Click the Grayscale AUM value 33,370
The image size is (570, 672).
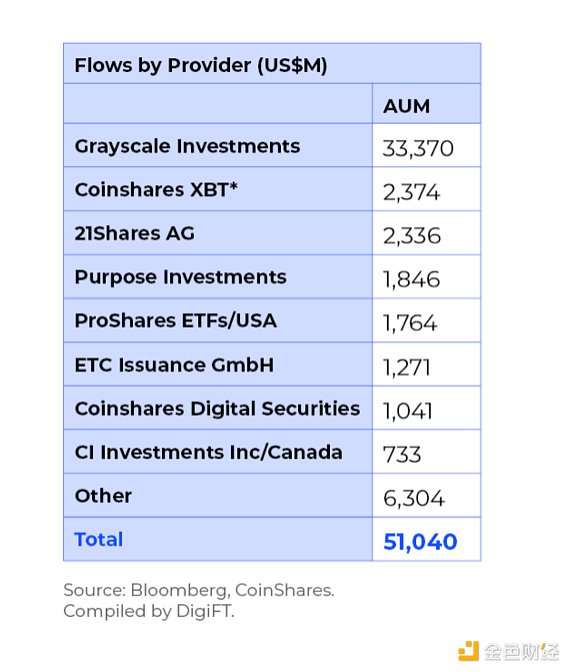pos(418,149)
